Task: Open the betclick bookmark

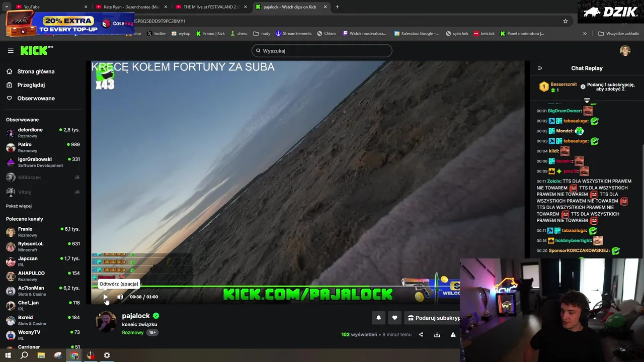Action: [484, 34]
